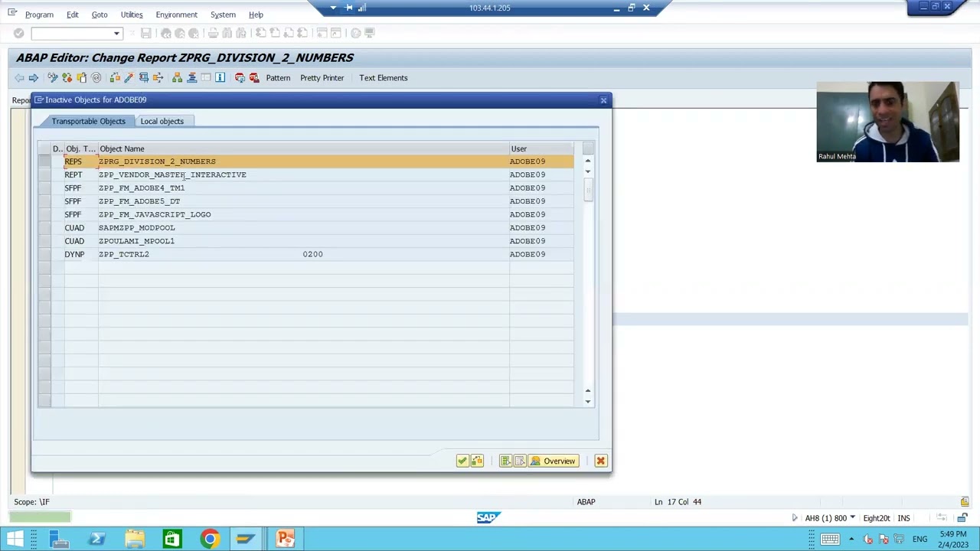Click the Active/Inactive switch icon
Viewport: 980px width, 551px height.
[67, 77]
